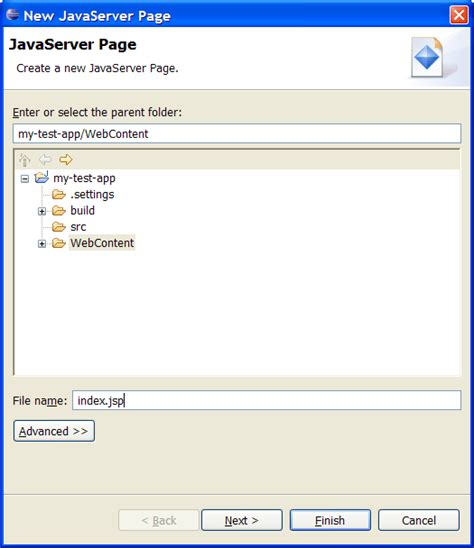This screenshot has width=474, height=548.
Task: Click the my-test-app project folder icon
Action: 42,178
